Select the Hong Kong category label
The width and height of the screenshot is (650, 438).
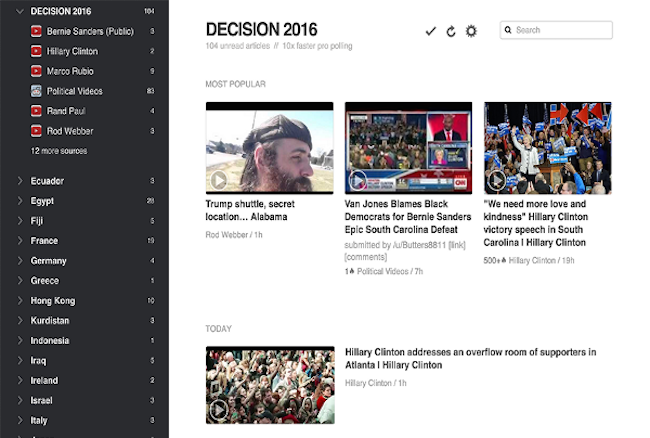click(x=53, y=301)
